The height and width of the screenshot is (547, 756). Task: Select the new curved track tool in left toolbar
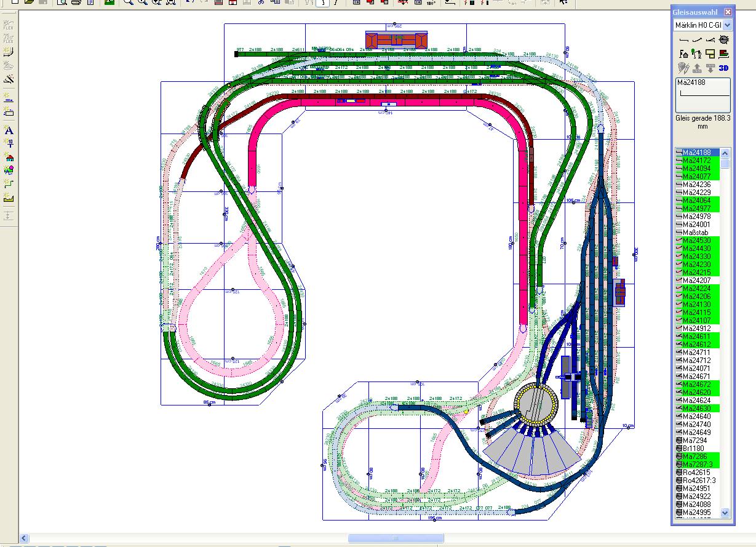[9, 53]
